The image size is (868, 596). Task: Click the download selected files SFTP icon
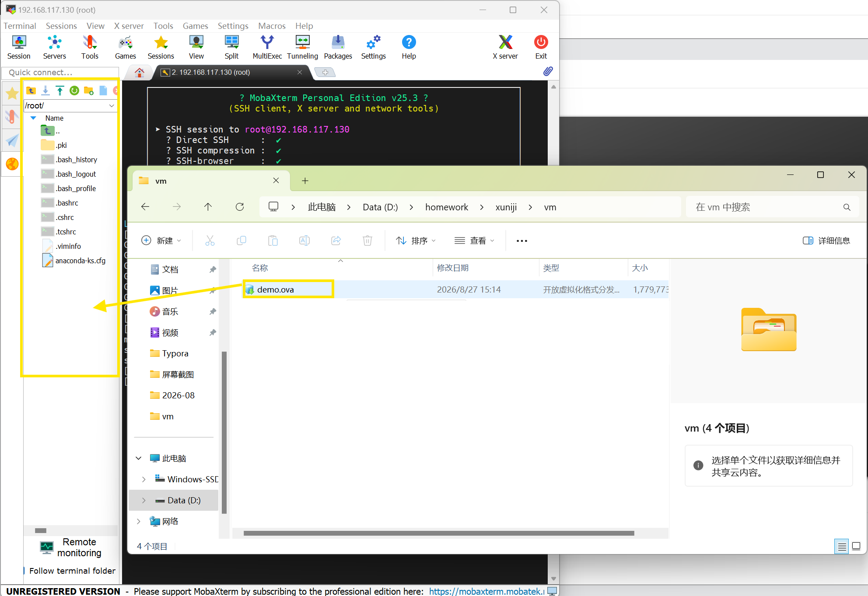(45, 91)
